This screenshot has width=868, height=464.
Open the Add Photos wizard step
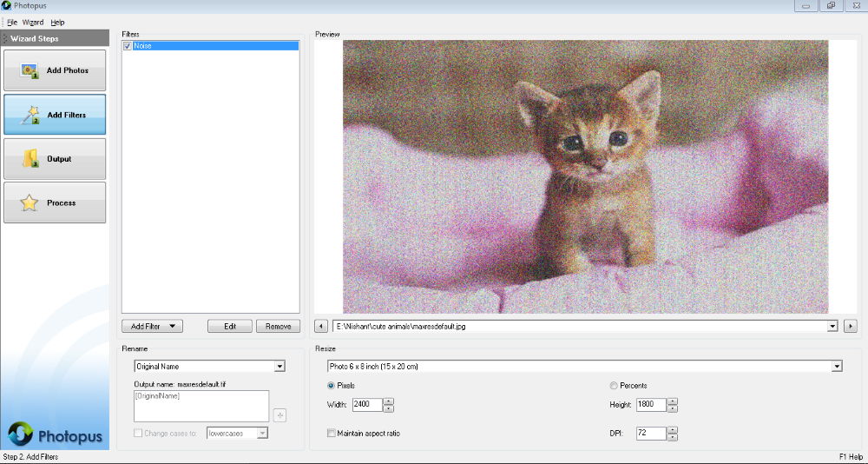point(55,70)
